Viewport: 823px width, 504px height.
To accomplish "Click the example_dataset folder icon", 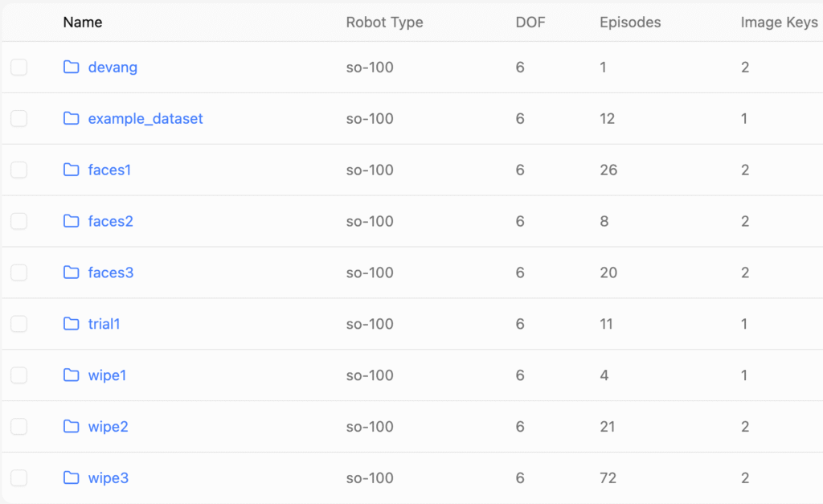I will [72, 118].
